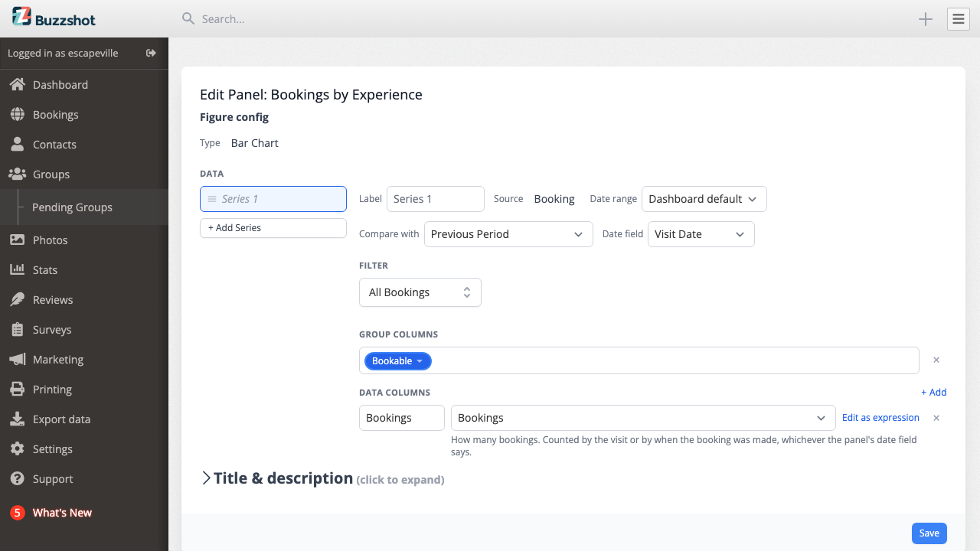Screen dimensions: 980x551
Task: Click Edit as expression link
Action: pyautogui.click(x=880, y=418)
